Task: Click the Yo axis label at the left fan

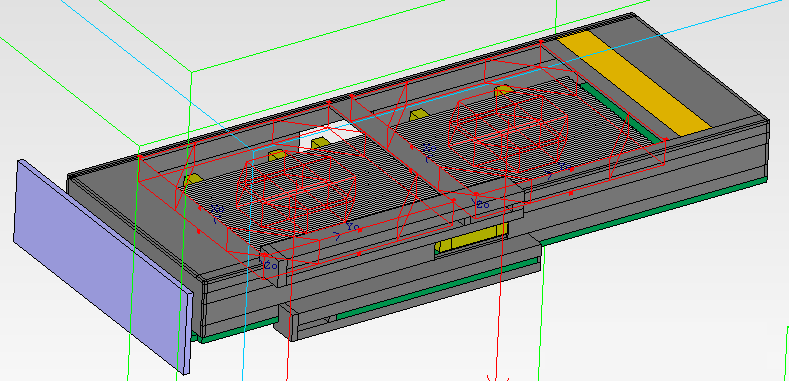Action: tap(353, 226)
